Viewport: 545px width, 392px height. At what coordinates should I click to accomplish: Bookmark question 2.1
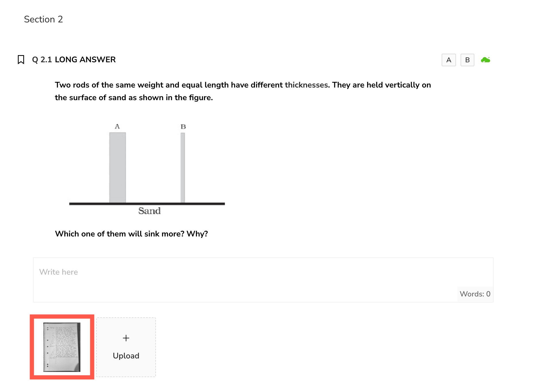[x=21, y=60]
